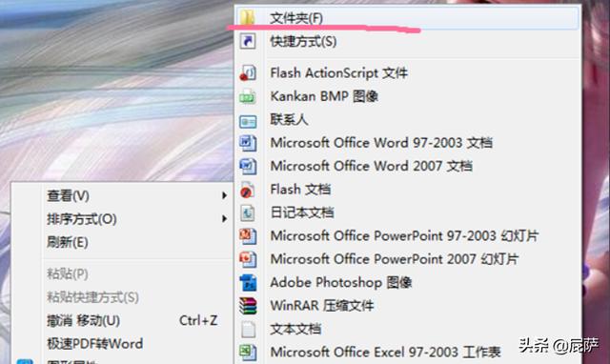Click the contact card icon beside 联系人

tap(248, 122)
